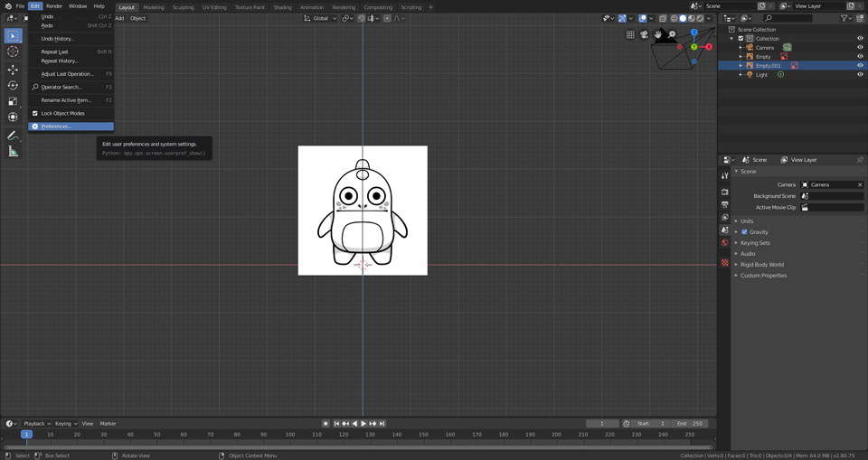Open the File menu

[x=20, y=6]
